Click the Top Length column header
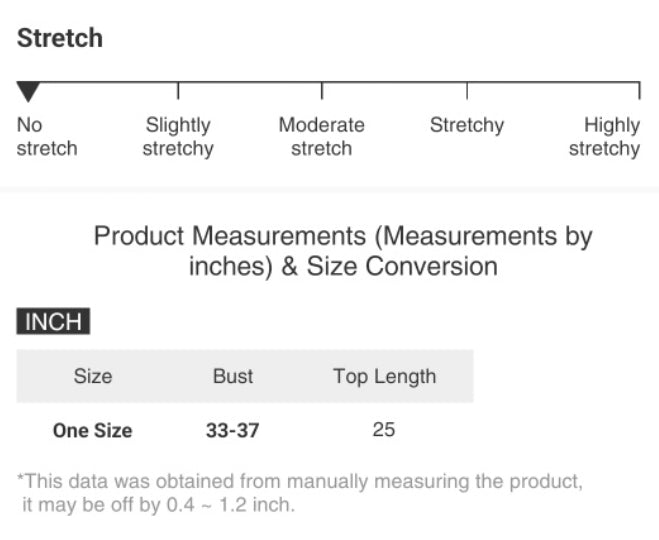Viewport: 659px width, 540px height. (x=385, y=377)
